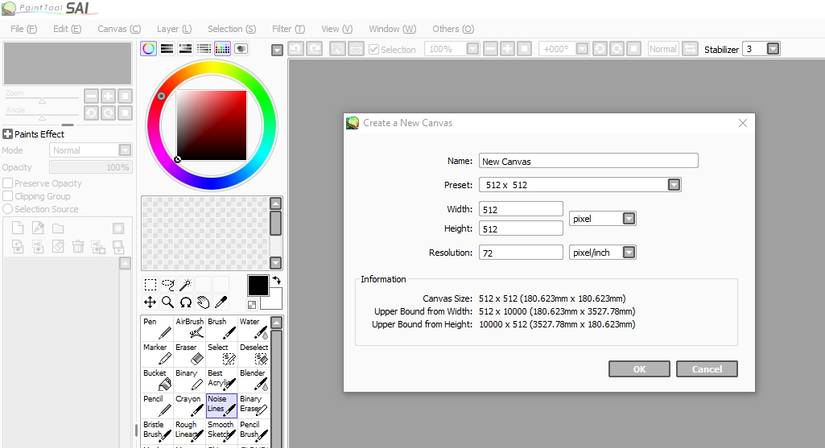Choose the Binary Eraser tool
Screen dimensions: 825x448
point(254,405)
